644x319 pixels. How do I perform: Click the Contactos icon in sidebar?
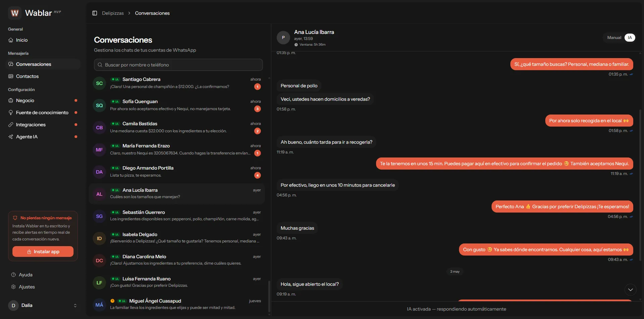11,76
